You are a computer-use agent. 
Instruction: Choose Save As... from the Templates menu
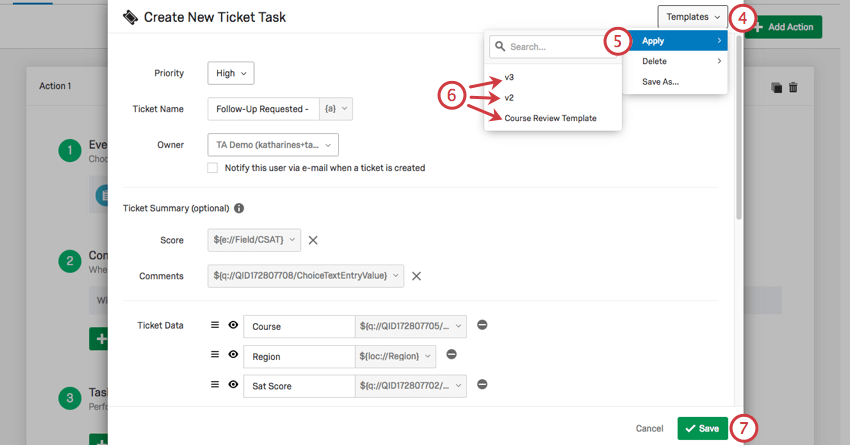pyautogui.click(x=660, y=81)
